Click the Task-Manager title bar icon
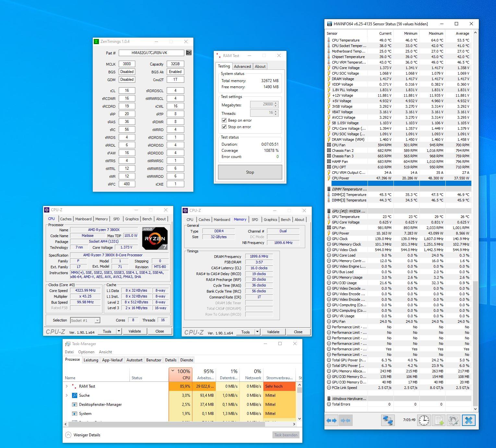 [x=68, y=344]
